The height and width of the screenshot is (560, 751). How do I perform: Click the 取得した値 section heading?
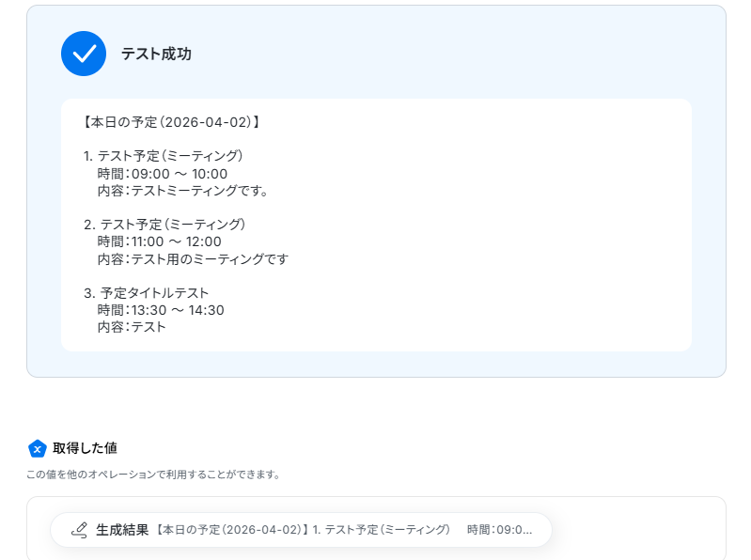click(85, 448)
